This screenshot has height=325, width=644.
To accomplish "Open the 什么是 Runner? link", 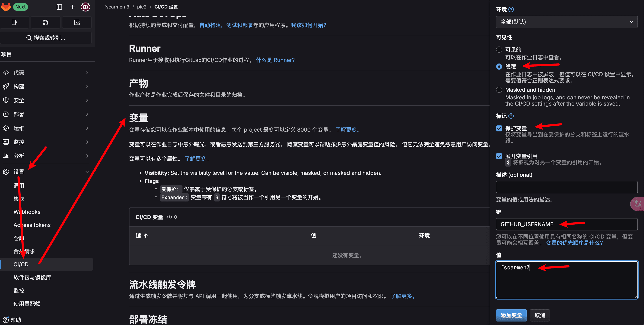I will click(x=275, y=60).
